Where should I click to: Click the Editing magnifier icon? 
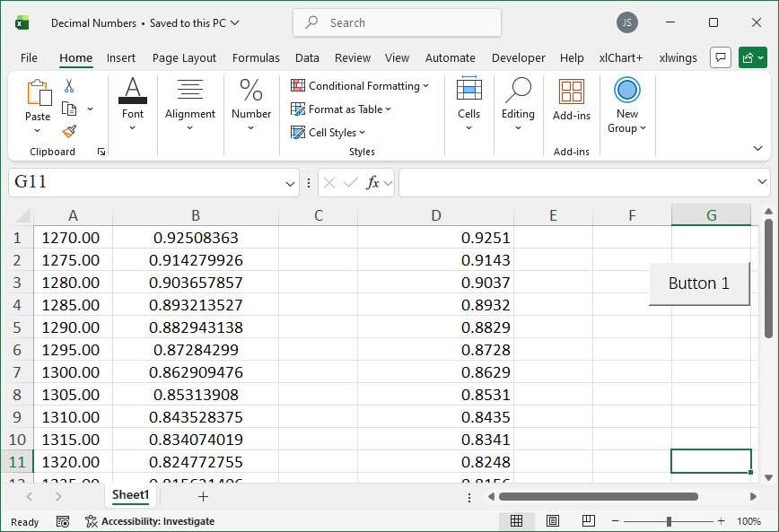(518, 91)
